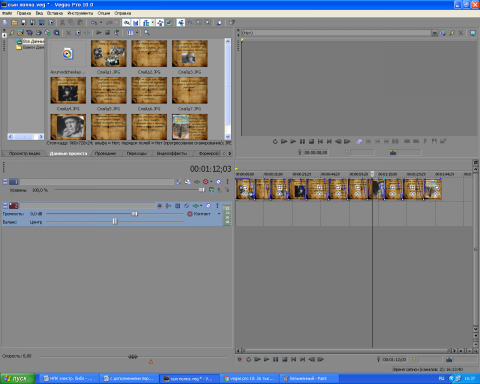Select the Слайд3.JPG thumbnail

(190, 54)
